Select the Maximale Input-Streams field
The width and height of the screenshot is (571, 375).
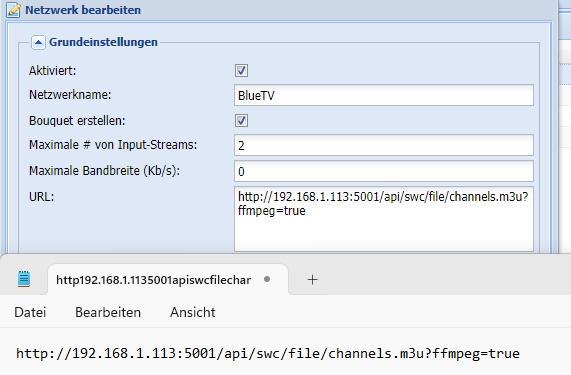[x=384, y=145]
